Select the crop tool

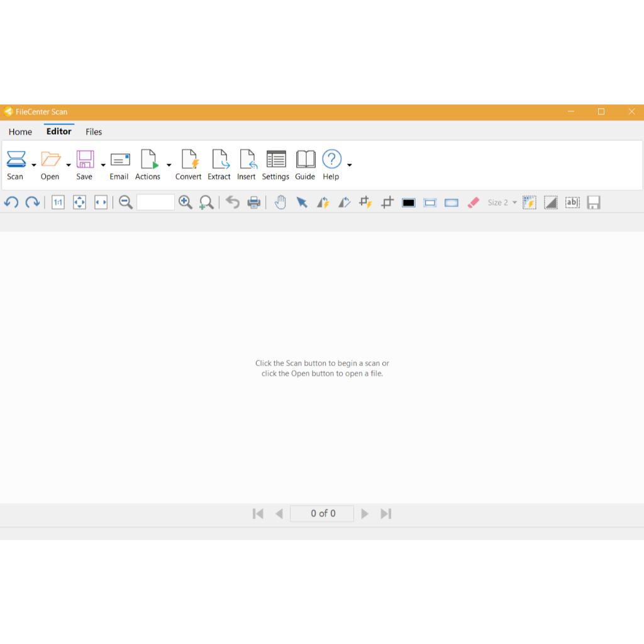[x=387, y=203]
